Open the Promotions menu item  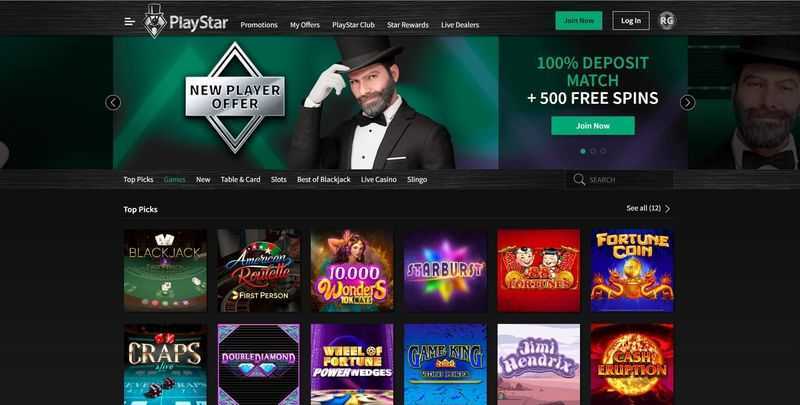pyautogui.click(x=259, y=24)
